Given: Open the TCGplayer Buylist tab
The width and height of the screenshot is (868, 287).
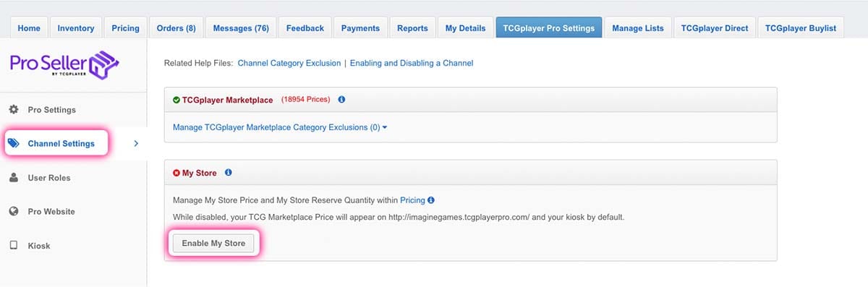Looking at the screenshot, I should (x=800, y=28).
